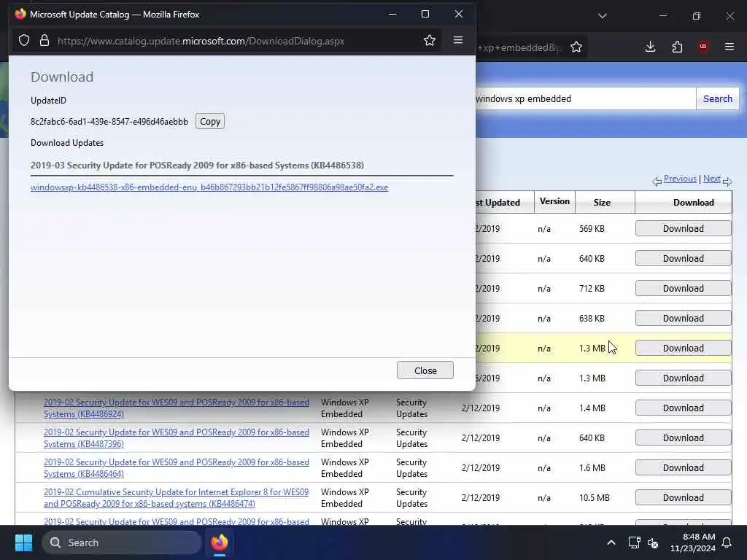Sort by Size column header
The width and height of the screenshot is (747, 560).
click(602, 203)
